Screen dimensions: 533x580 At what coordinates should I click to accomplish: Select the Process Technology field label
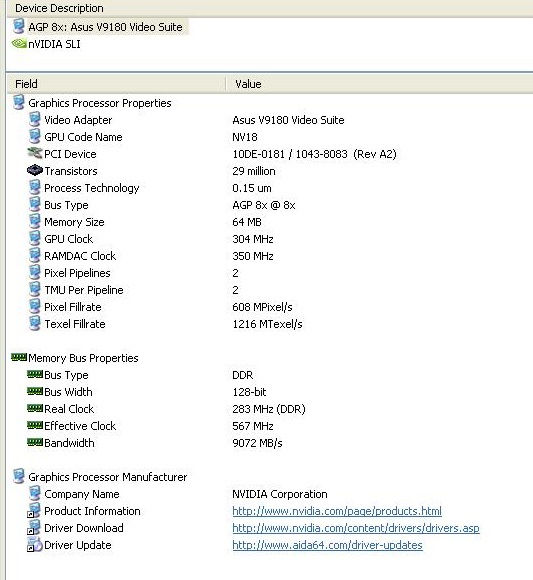(x=92, y=188)
